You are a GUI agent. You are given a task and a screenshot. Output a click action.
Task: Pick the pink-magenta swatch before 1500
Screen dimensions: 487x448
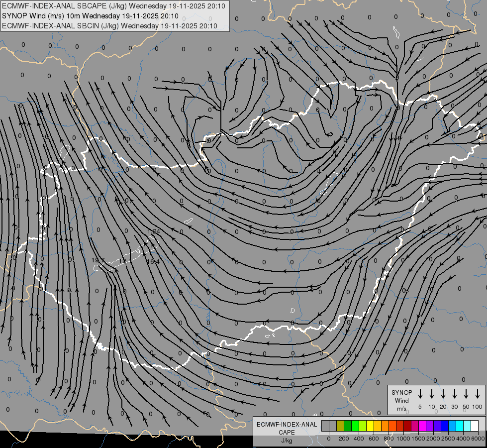415,426
